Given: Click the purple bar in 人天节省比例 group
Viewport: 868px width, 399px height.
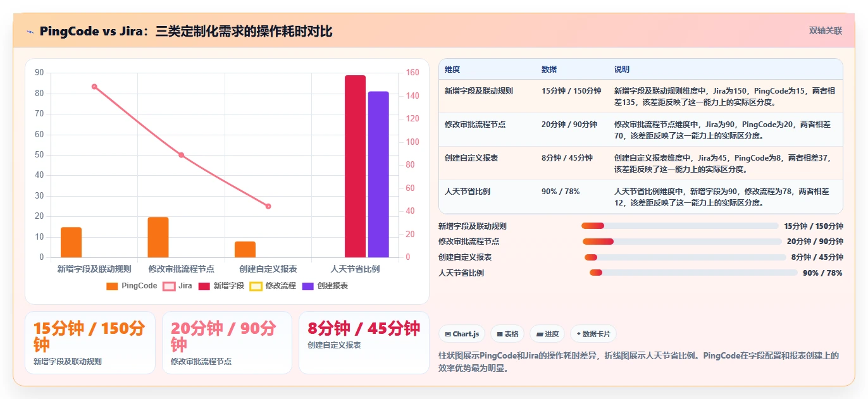Looking at the screenshot, I should 378,175.
